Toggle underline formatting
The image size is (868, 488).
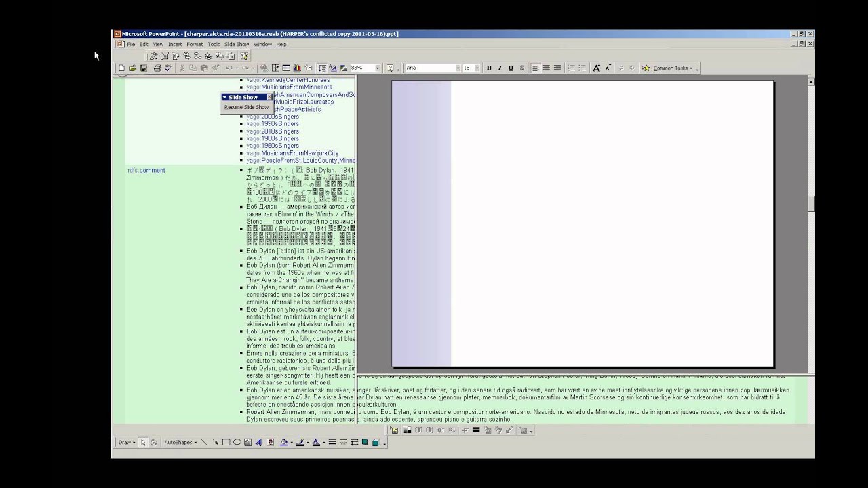tap(511, 68)
